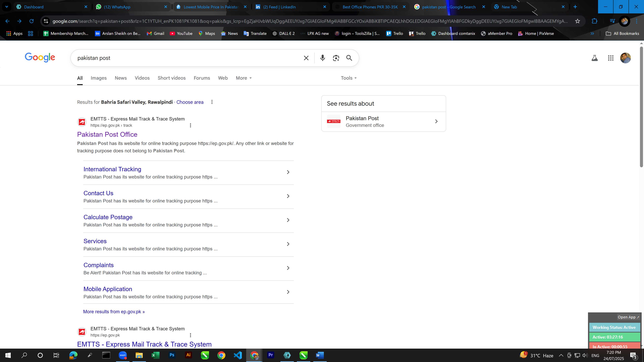Open three-dot menu for second EMTTS result
Image resolution: width=644 pixels, height=362 pixels.
pos(191,335)
